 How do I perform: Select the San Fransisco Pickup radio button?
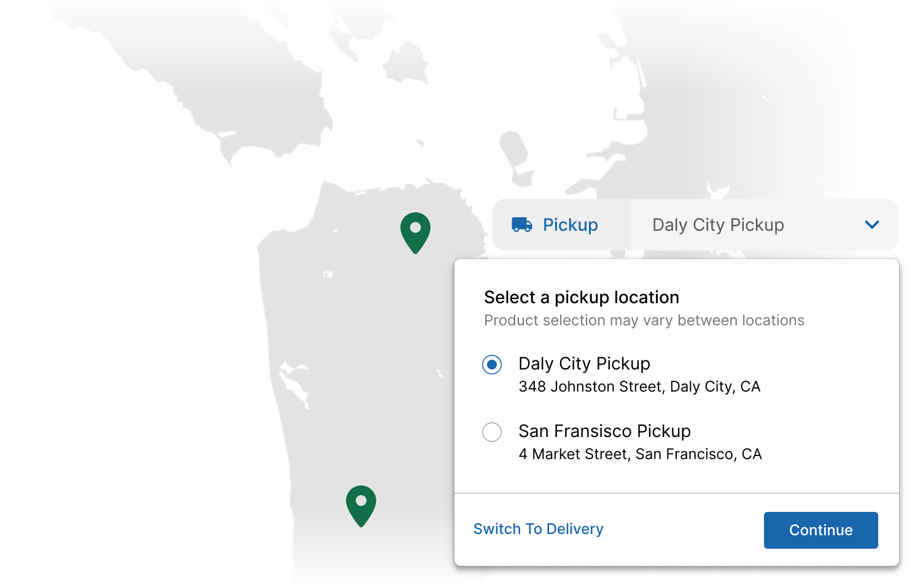(x=492, y=432)
